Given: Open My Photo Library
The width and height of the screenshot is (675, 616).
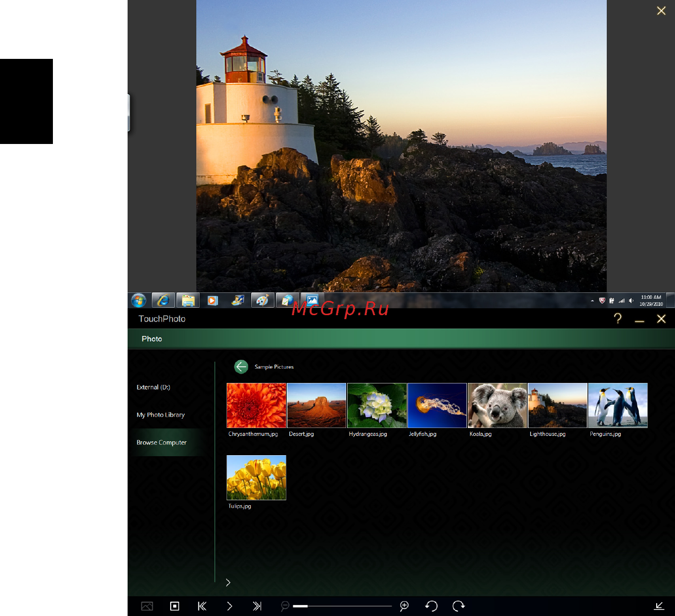Looking at the screenshot, I should point(161,415).
